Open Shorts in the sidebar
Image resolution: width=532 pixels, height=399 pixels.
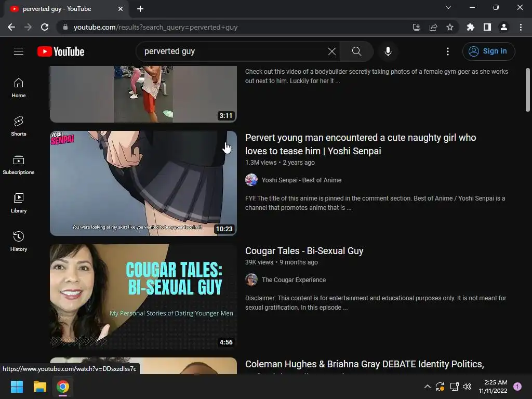pos(19,126)
